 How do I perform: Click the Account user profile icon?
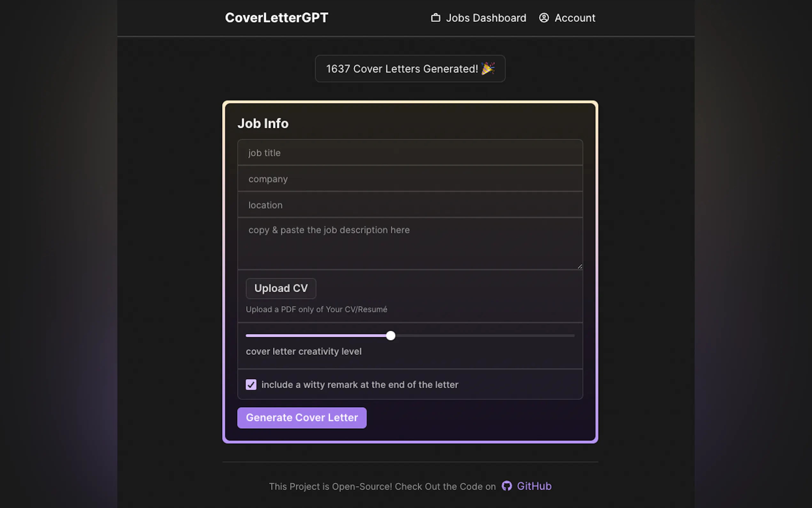click(x=544, y=18)
